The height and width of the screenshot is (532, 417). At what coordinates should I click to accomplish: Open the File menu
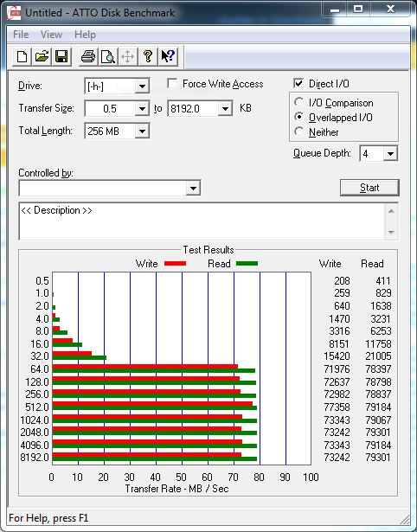point(21,35)
